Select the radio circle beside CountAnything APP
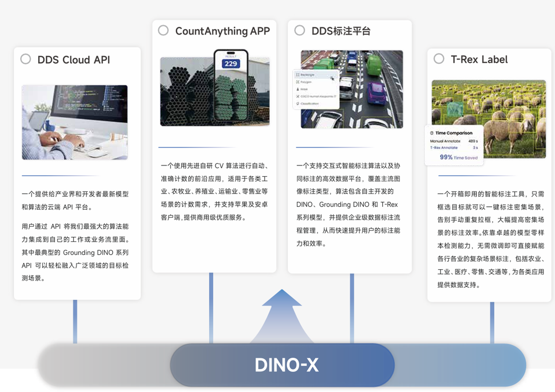Image resolution: width=555 pixels, height=392 pixels. pyautogui.click(x=163, y=30)
